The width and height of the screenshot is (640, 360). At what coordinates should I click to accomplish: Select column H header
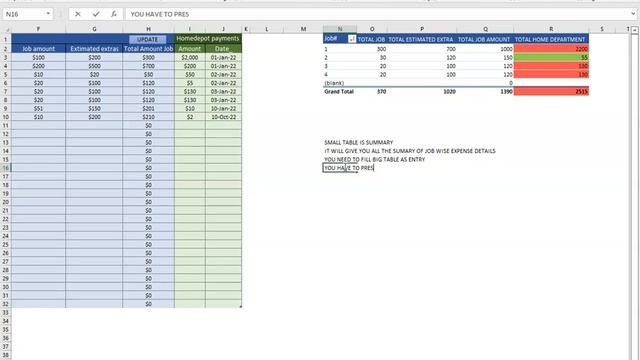click(148, 29)
